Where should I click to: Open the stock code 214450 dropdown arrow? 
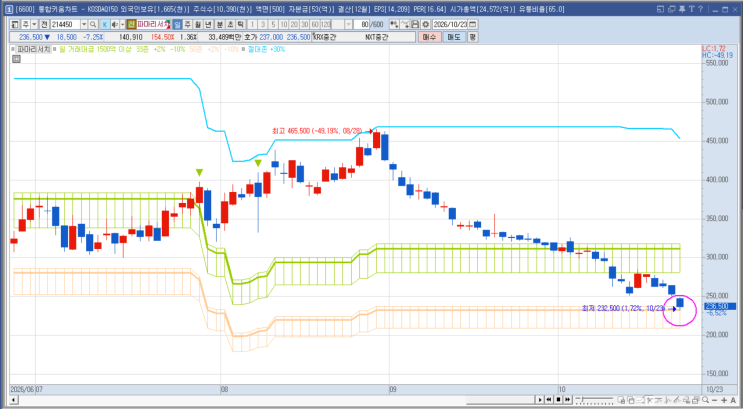click(x=84, y=24)
